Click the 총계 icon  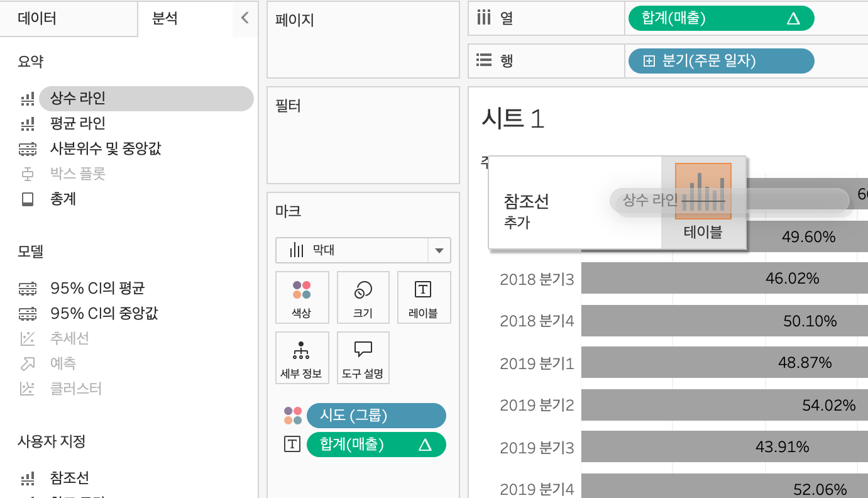pos(28,199)
